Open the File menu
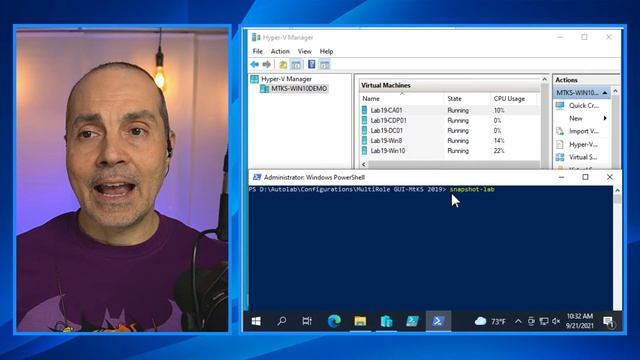Image resolution: width=640 pixels, height=360 pixels. click(x=258, y=51)
